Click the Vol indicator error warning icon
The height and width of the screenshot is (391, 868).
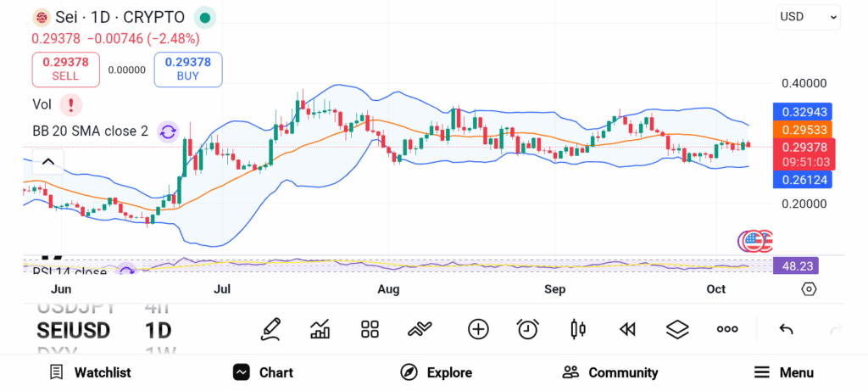tap(72, 105)
